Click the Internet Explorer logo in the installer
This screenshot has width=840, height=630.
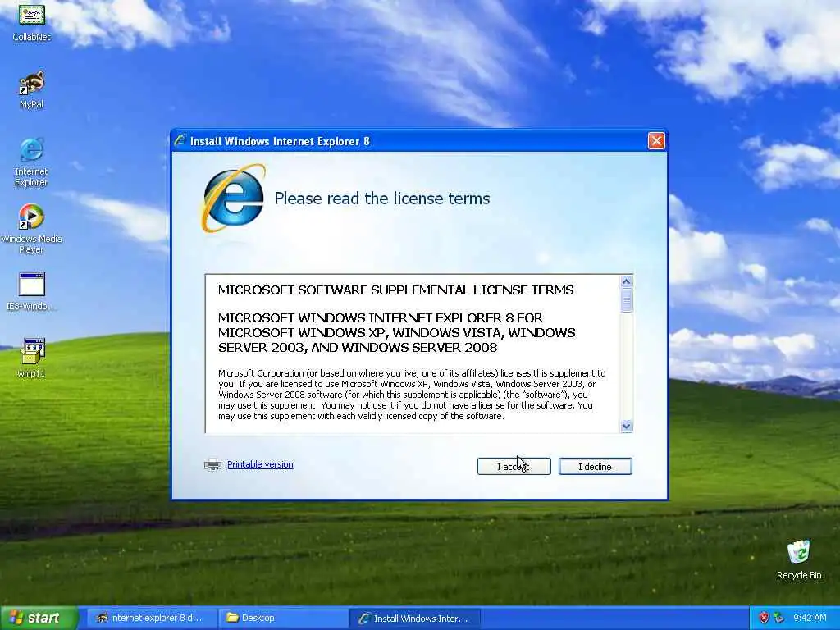click(x=234, y=199)
